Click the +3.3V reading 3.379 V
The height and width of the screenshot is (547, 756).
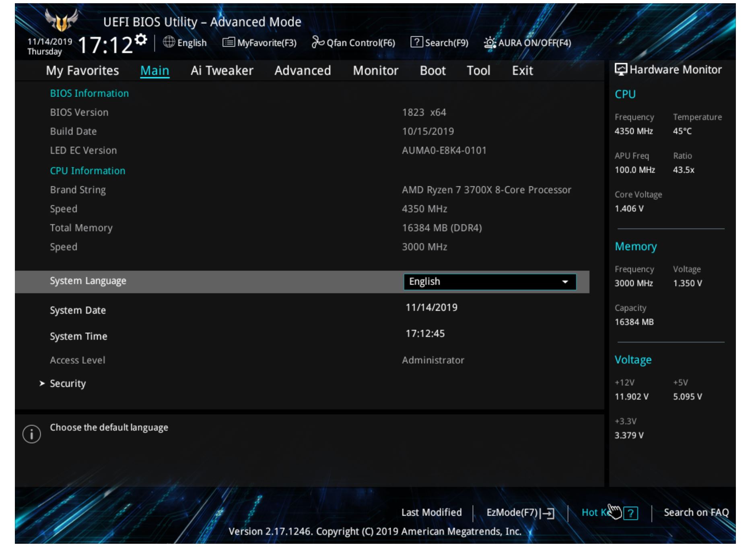pos(629,436)
